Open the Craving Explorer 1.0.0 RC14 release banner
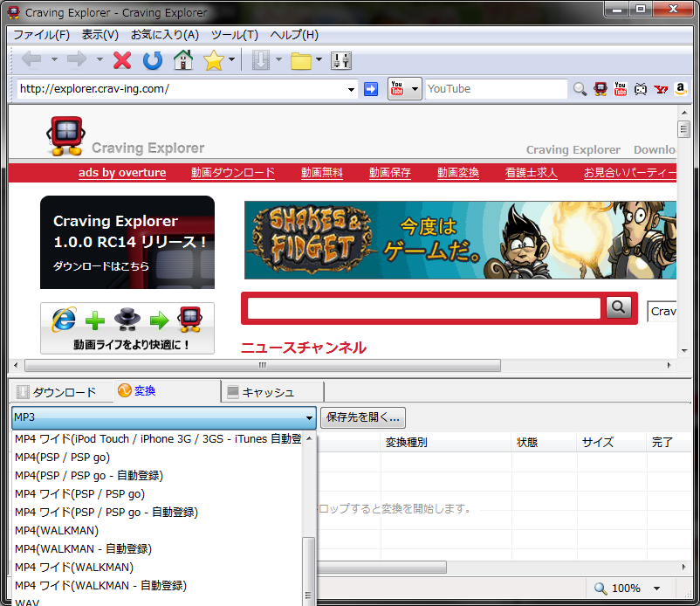This screenshot has height=606, width=700. point(127,243)
